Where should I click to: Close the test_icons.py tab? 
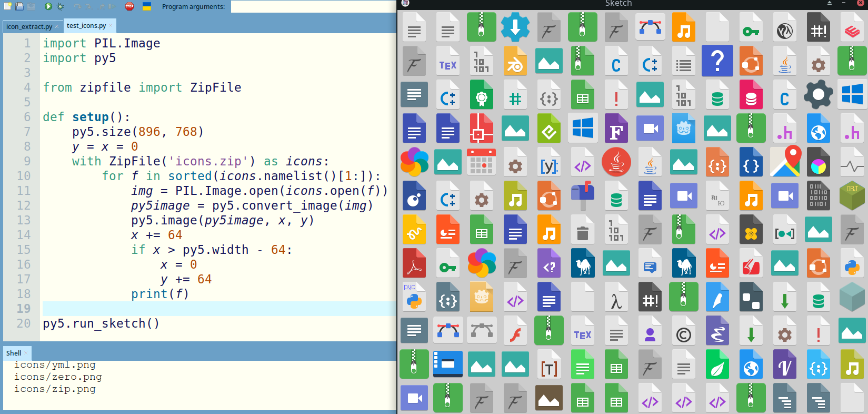(x=111, y=26)
